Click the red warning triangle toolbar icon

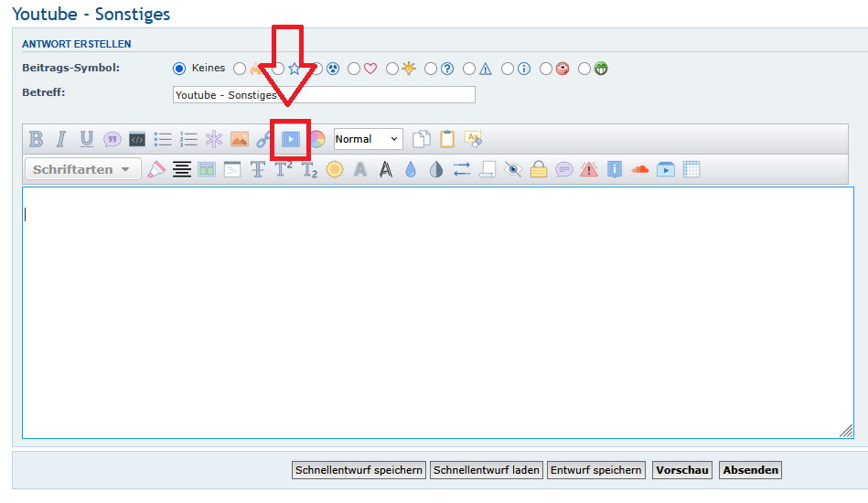pyautogui.click(x=589, y=169)
